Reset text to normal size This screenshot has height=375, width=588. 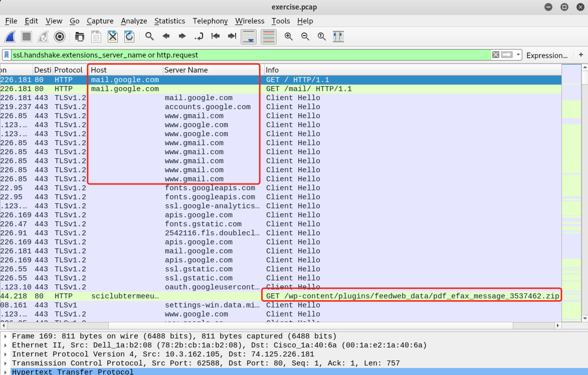click(x=322, y=37)
